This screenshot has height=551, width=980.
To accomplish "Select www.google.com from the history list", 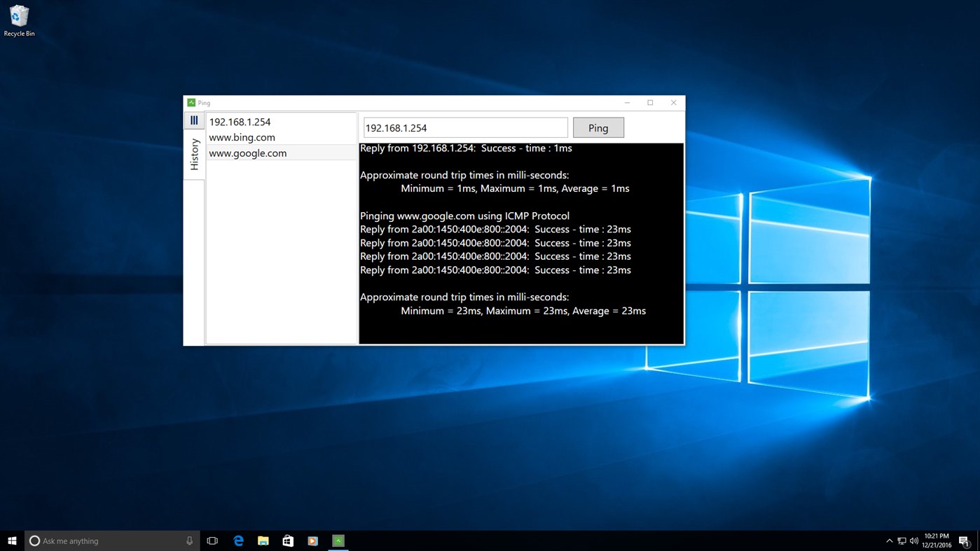I will 247,153.
